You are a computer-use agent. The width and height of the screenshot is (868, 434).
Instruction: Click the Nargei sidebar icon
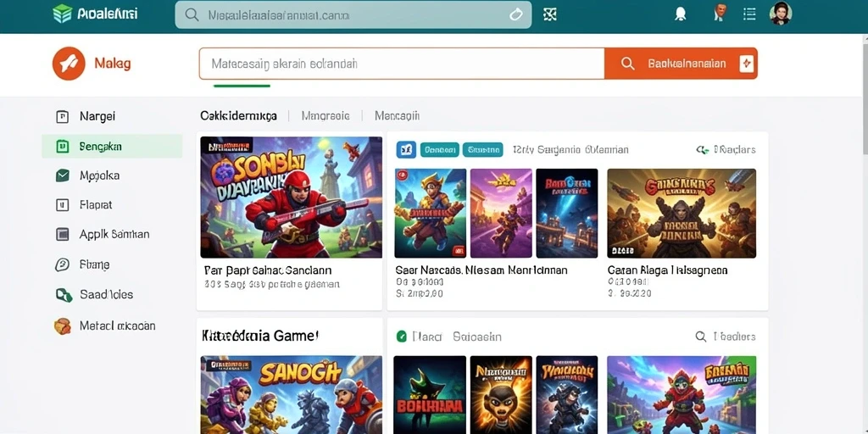tap(63, 116)
